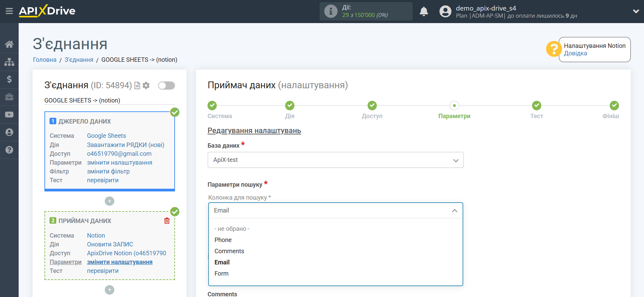644x297 pixels.
Task: Open the Home sidebar icon
Action: [9, 44]
